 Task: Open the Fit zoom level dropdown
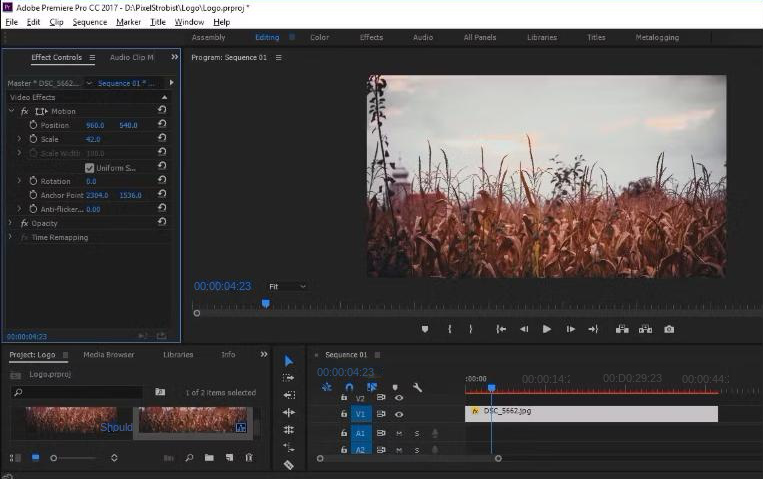[287, 286]
